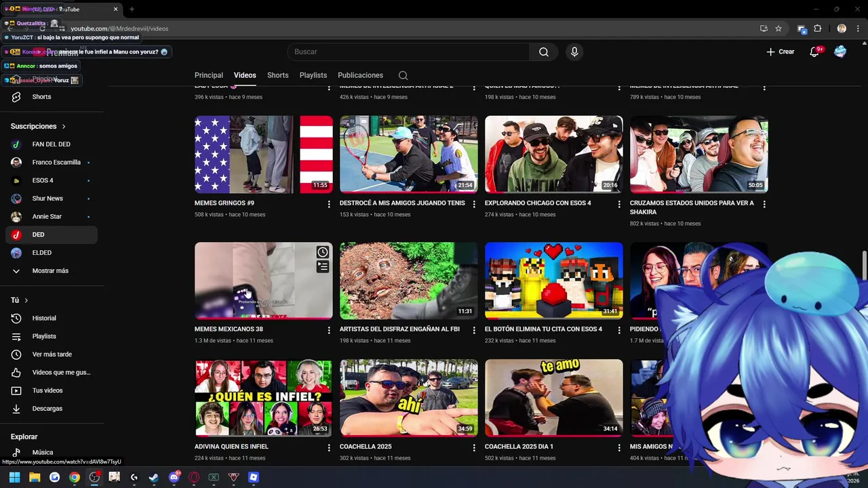Viewport: 868px width, 488px height.
Task: Open the notifications bell
Action: tap(814, 52)
